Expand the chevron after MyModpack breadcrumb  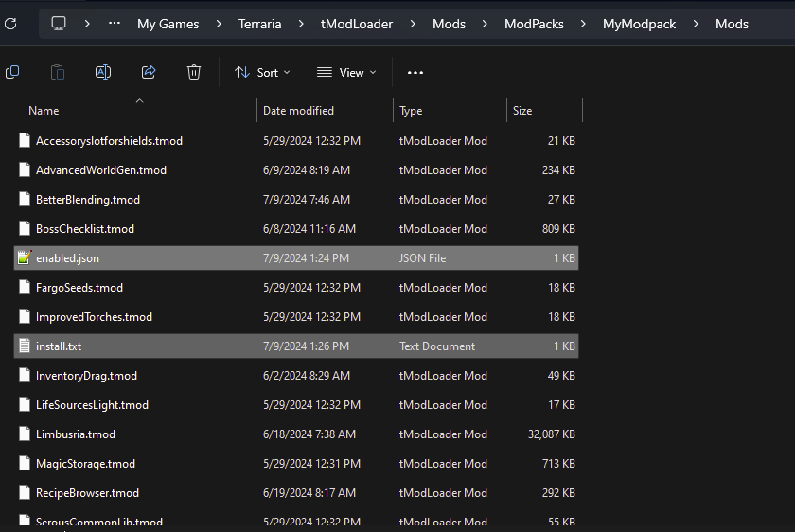tap(696, 24)
